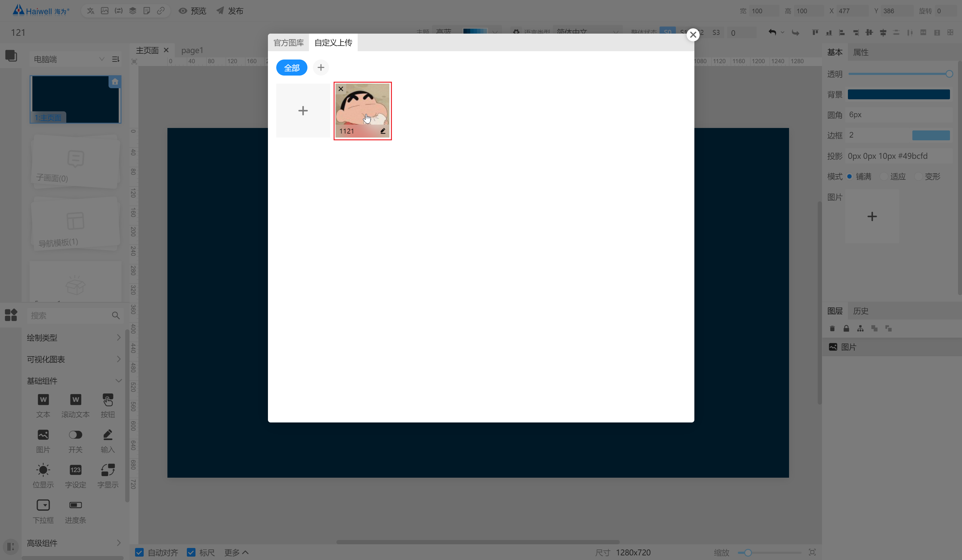962x560 pixels.
Task: Toggle the 自动对齐 checkbox
Action: click(139, 552)
